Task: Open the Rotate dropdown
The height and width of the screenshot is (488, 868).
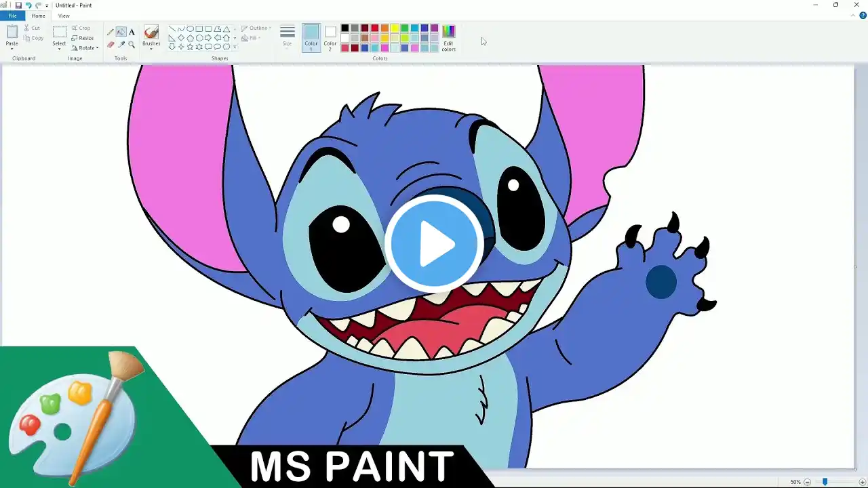Action: (x=85, y=48)
